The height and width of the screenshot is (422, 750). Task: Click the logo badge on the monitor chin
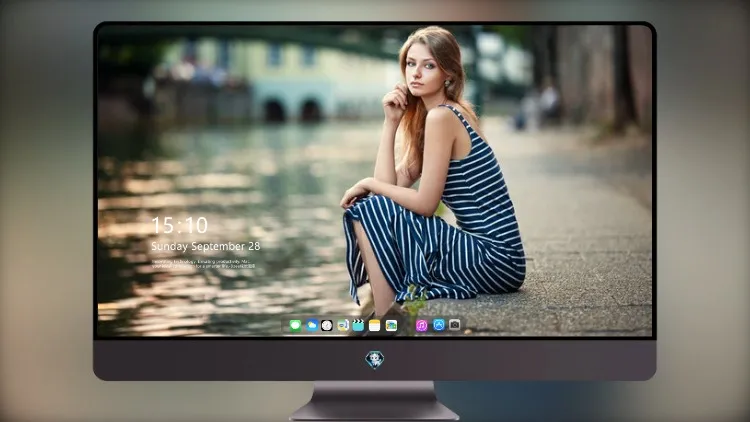375,360
